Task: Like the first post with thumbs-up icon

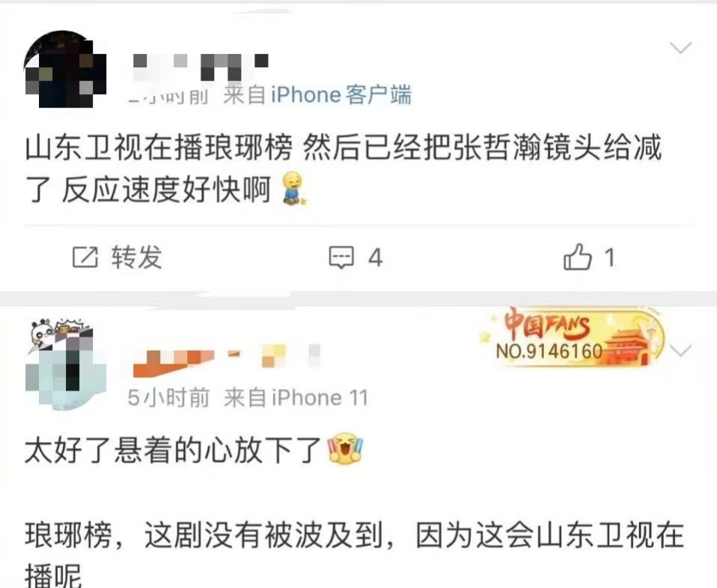Action: pyautogui.click(x=577, y=257)
